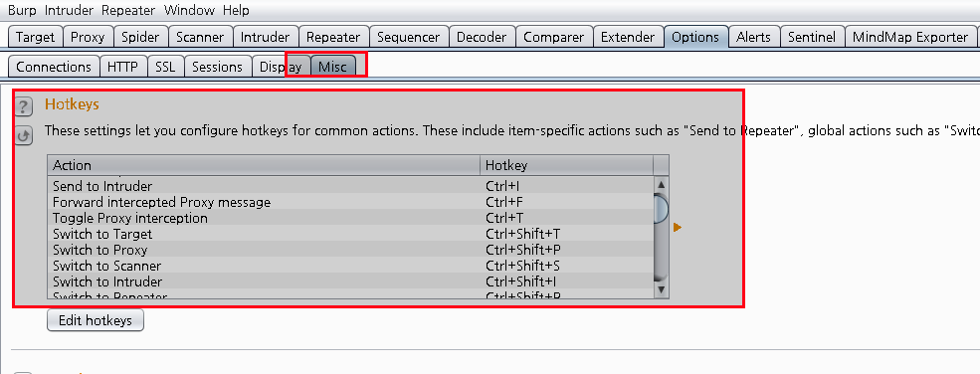Viewport: 980px width, 374px height.
Task: Select the Switch to Proxy row
Action: click(350, 250)
